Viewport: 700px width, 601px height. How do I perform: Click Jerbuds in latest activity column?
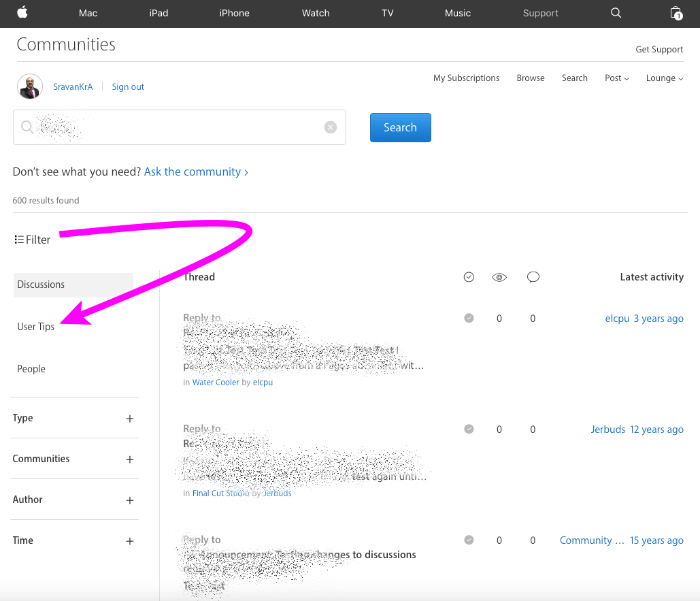(x=608, y=429)
